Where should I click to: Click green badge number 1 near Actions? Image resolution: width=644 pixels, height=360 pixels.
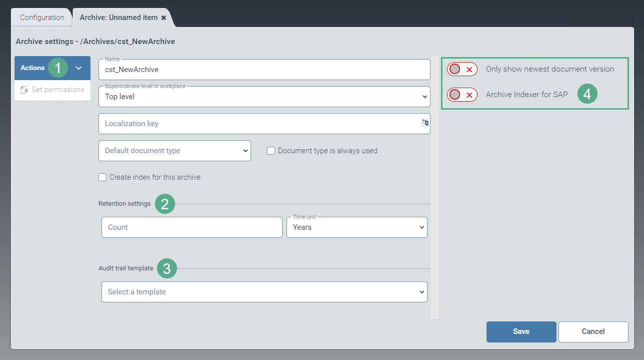[58, 68]
